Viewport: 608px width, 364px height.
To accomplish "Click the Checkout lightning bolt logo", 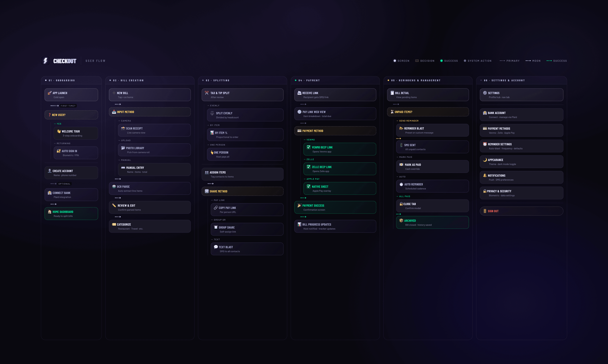I will coord(45,61).
